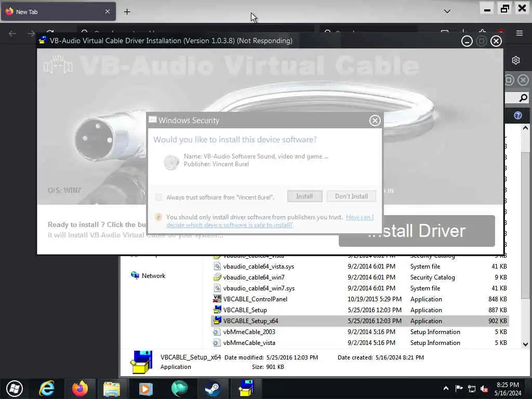Open a new Firefox tab with plus
Viewport: 532px width, 399px height.
127,12
